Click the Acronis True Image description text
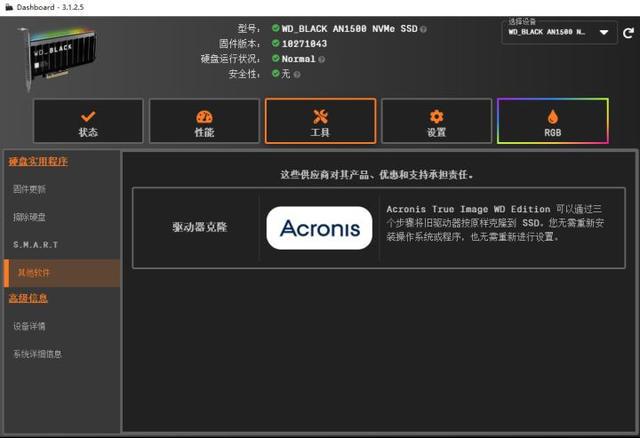The width and height of the screenshot is (640, 438). pyautogui.click(x=495, y=223)
